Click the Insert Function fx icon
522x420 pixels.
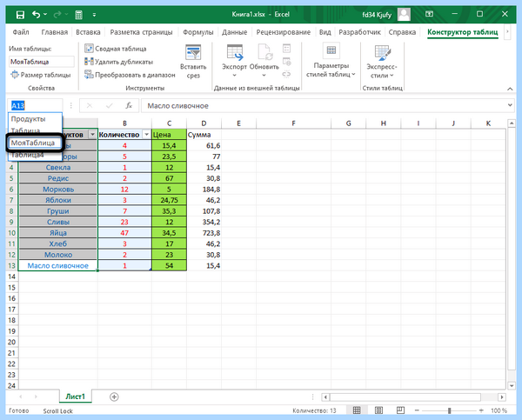[129, 106]
